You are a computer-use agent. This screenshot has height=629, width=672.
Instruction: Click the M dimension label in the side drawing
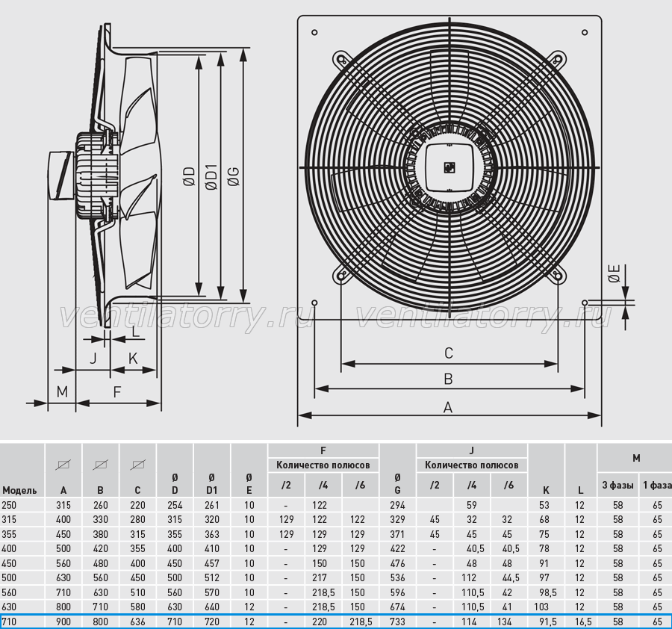pos(62,391)
